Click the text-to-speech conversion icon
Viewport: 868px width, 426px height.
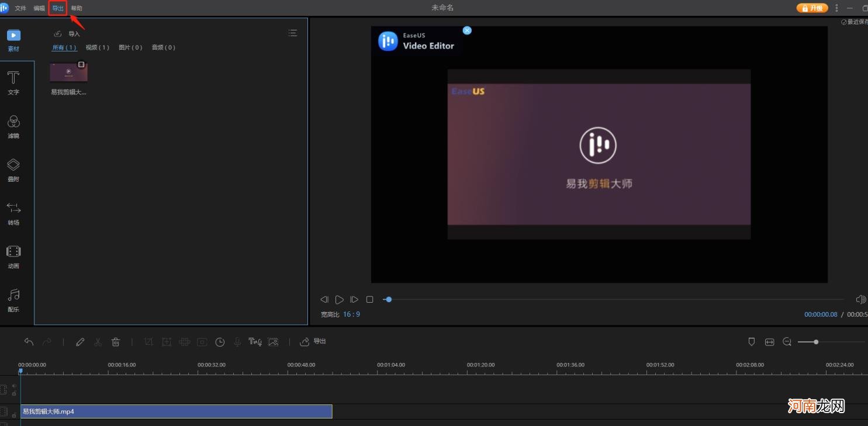255,342
